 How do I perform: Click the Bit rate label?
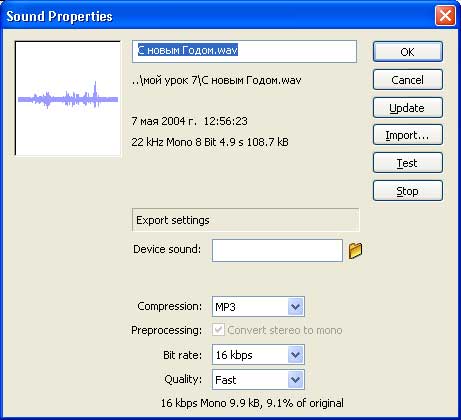click(x=182, y=355)
